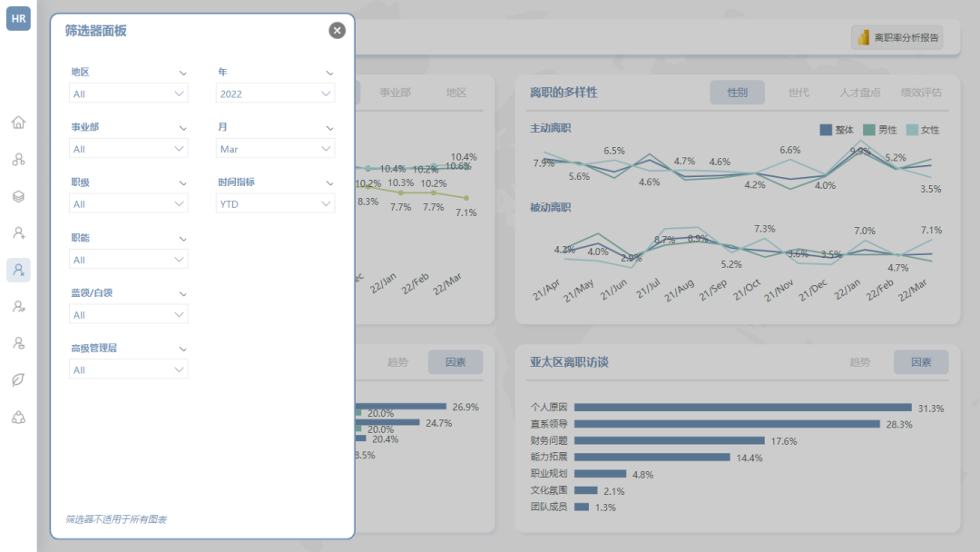
Task: Select the person-x attrition icon
Action: point(18,270)
